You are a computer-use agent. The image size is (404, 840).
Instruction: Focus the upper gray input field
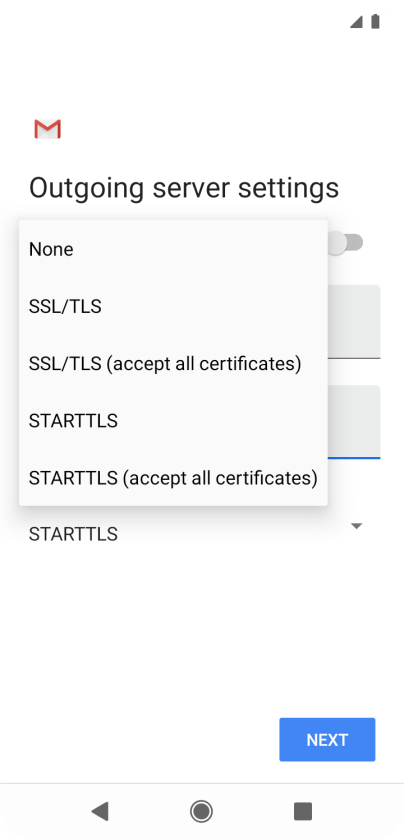(x=354, y=321)
